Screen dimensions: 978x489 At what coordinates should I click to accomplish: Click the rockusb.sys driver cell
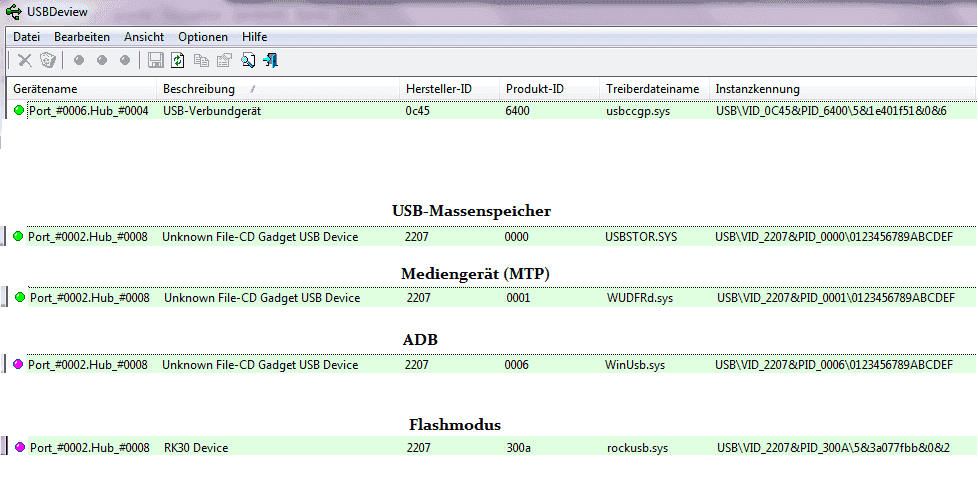(x=637, y=448)
